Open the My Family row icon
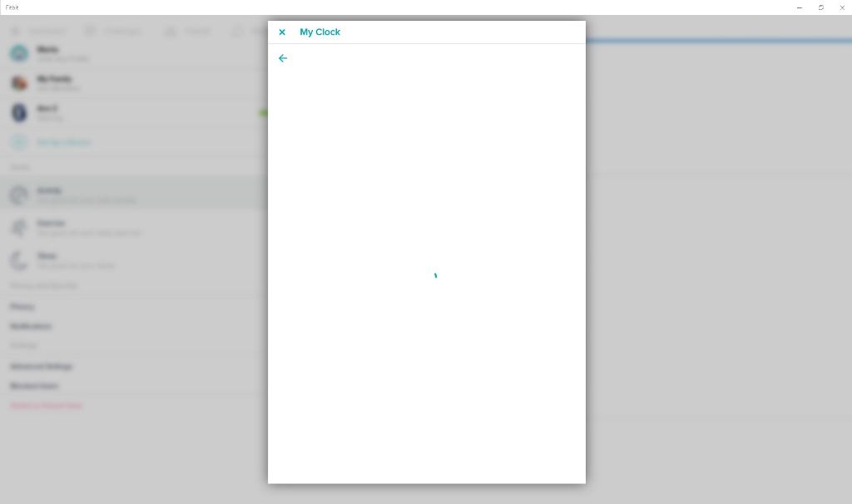This screenshot has height=504, width=852. click(x=19, y=83)
